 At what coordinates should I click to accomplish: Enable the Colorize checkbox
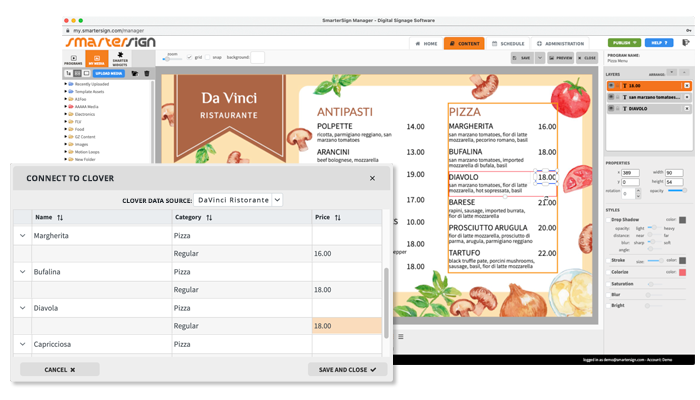608,272
